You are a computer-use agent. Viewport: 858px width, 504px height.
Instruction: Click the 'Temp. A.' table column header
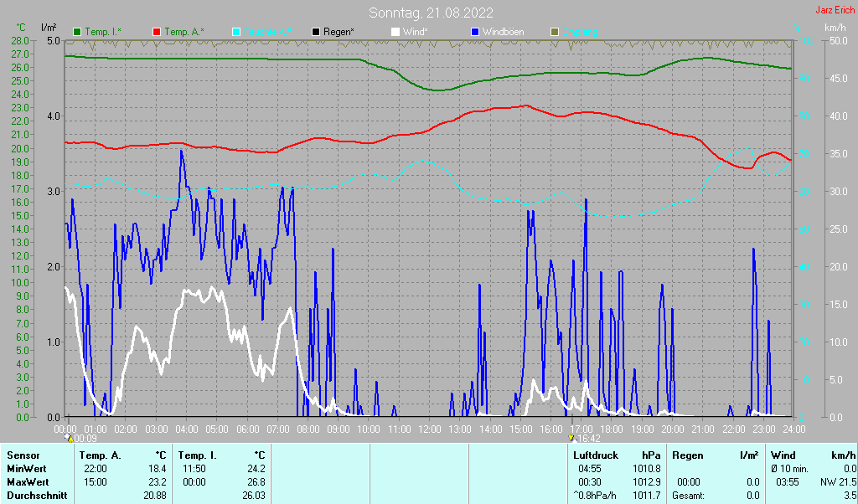101,455
